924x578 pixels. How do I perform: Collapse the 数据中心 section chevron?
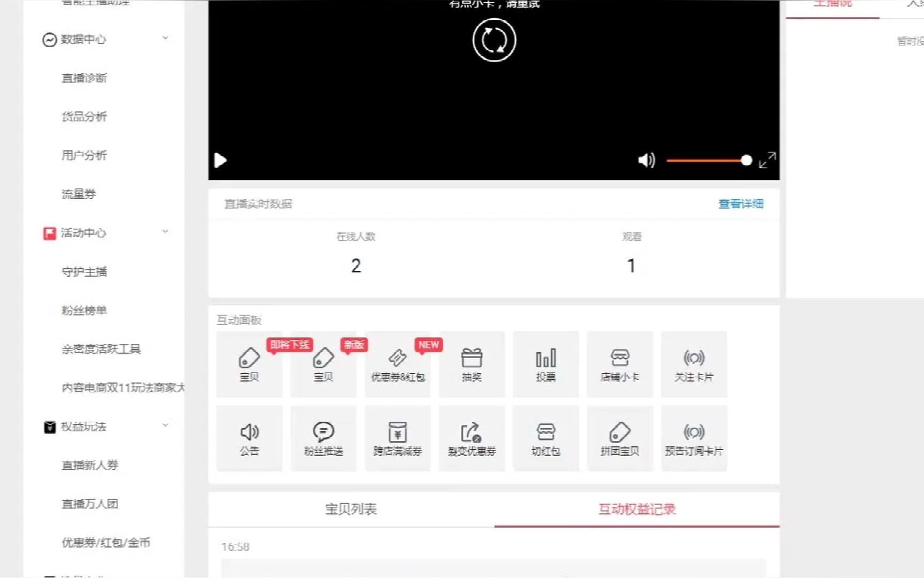tap(165, 38)
